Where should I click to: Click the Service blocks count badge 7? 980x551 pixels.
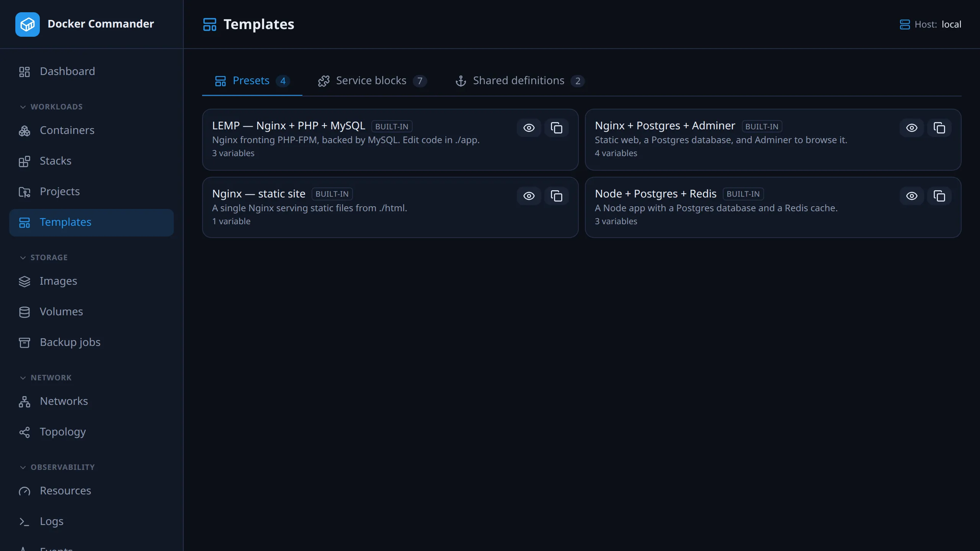coord(420,81)
